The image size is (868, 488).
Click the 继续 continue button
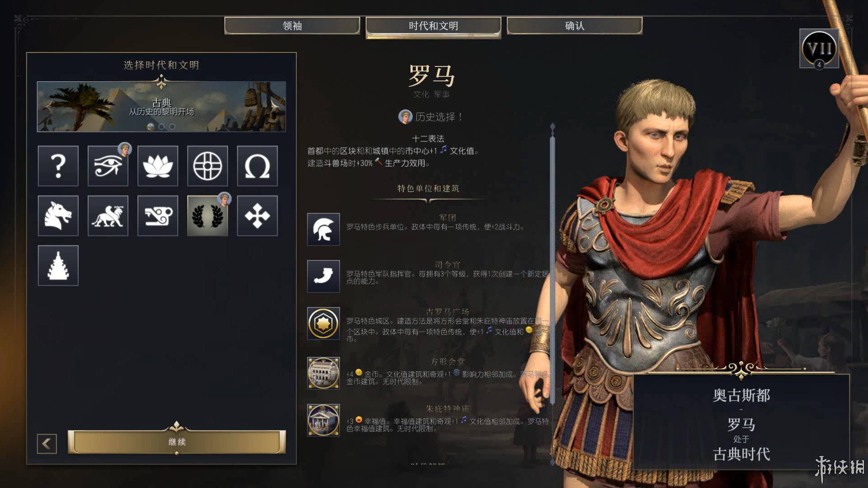point(177,442)
